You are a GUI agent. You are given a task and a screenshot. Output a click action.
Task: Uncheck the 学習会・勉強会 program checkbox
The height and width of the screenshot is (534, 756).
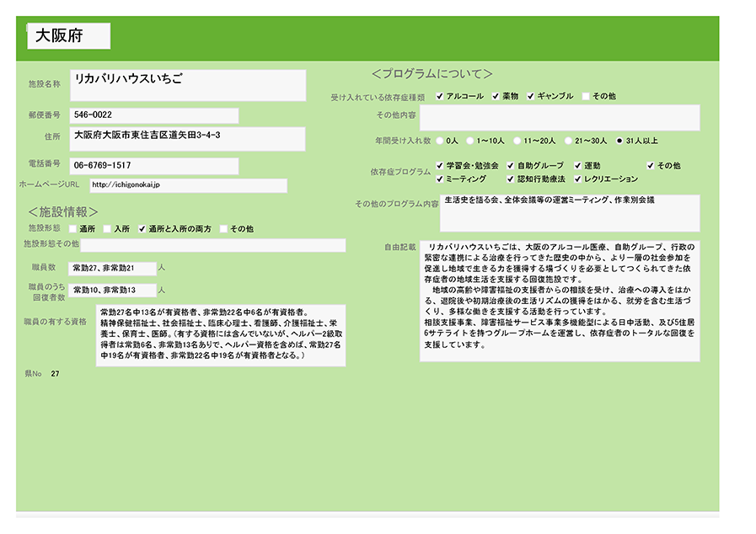440,166
